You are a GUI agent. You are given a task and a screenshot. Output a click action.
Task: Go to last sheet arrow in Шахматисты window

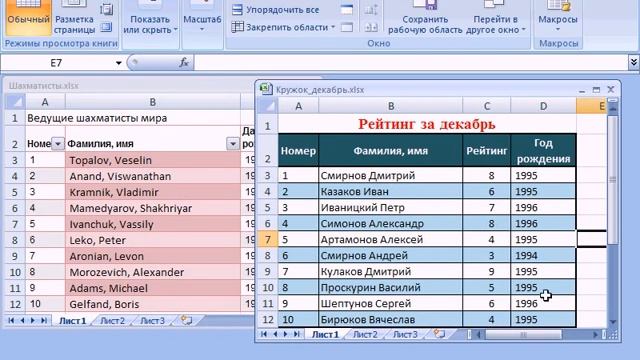point(44,321)
